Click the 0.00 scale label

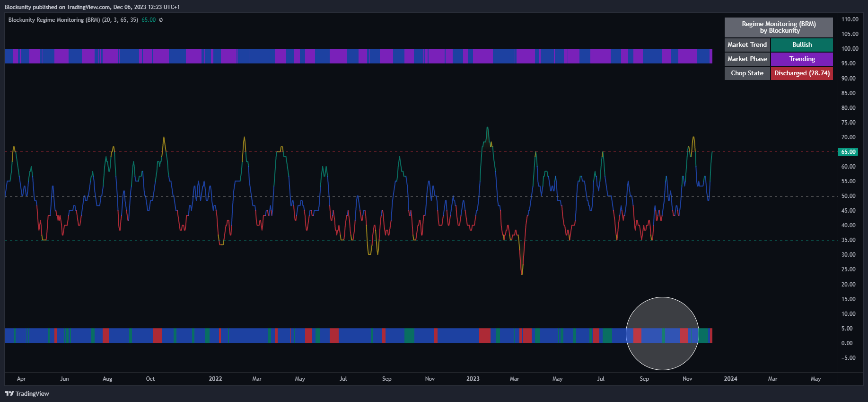click(x=847, y=343)
